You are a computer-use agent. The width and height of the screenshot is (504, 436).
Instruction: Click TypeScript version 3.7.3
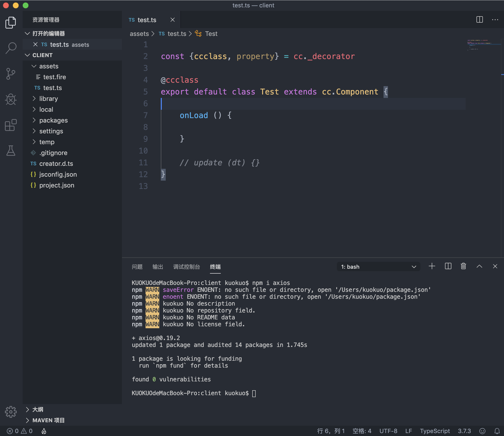464,431
